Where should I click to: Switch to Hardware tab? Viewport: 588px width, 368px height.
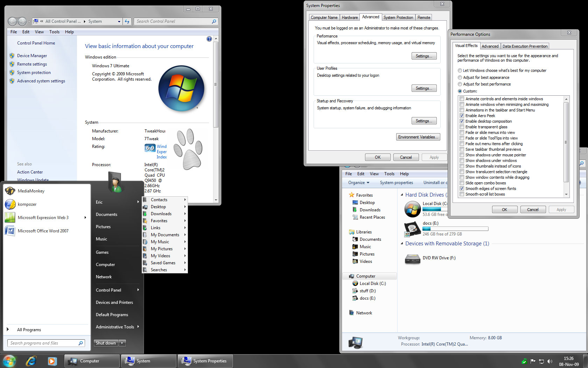(x=350, y=18)
